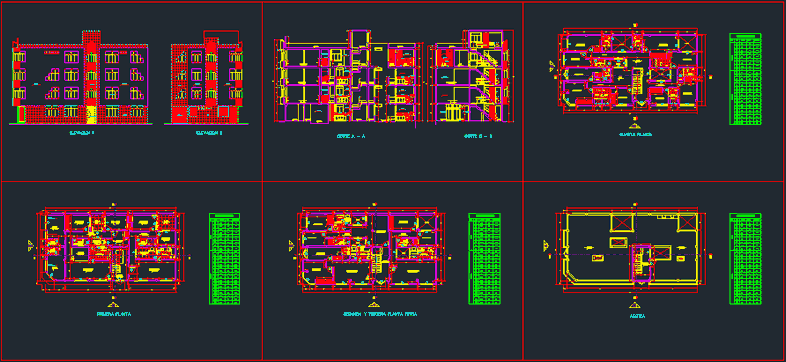This screenshot has height=362, width=786.
Task: Click the section-cut triangle marker below PRIMERA PLANTA plan
Action: click(114, 304)
